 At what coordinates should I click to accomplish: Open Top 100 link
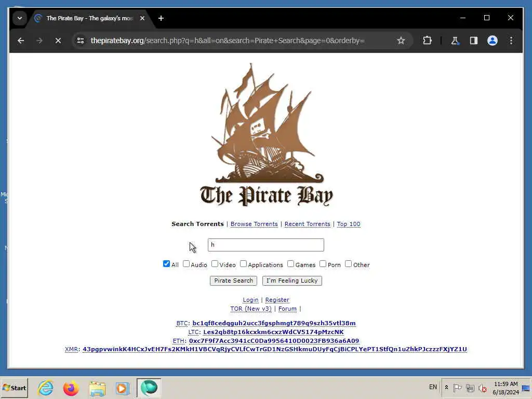click(349, 224)
